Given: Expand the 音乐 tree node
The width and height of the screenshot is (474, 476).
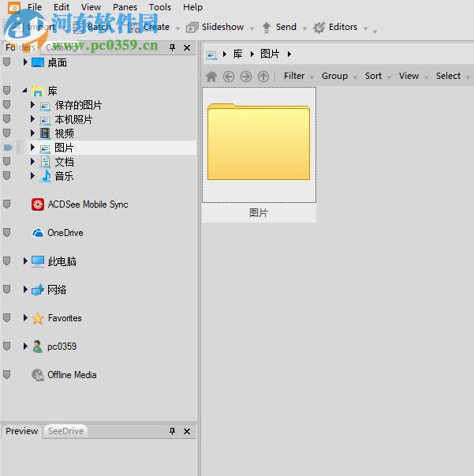Looking at the screenshot, I should (x=32, y=175).
